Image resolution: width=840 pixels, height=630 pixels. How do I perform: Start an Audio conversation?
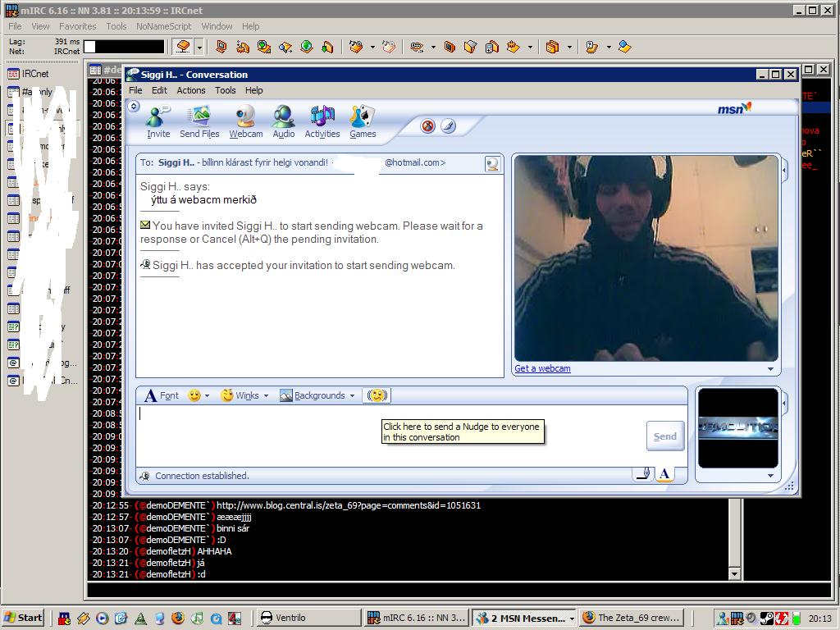tap(283, 123)
